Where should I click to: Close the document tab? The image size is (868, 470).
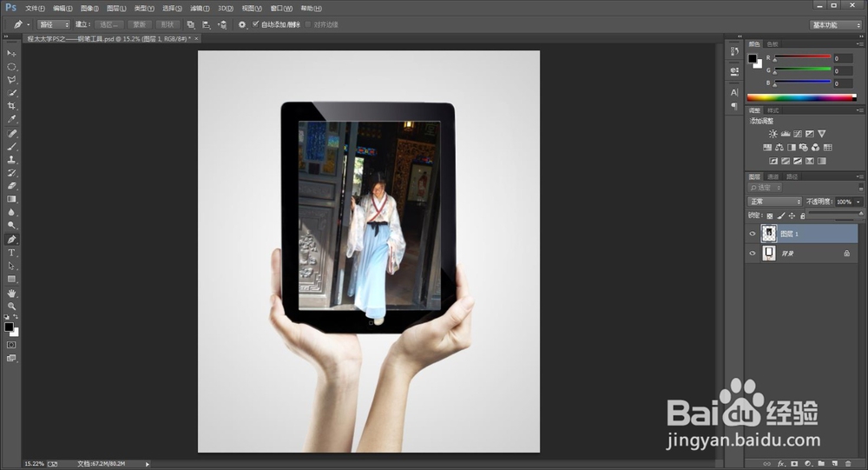196,39
